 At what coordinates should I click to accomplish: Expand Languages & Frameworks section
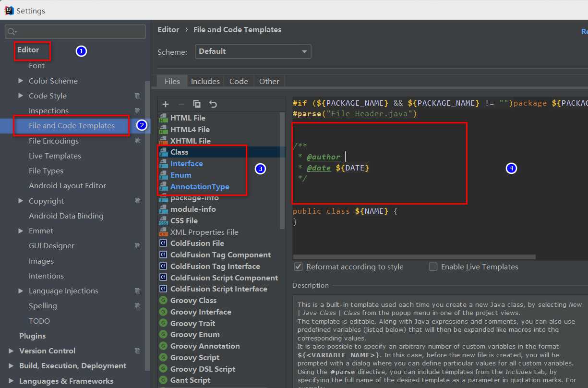pos(11,381)
